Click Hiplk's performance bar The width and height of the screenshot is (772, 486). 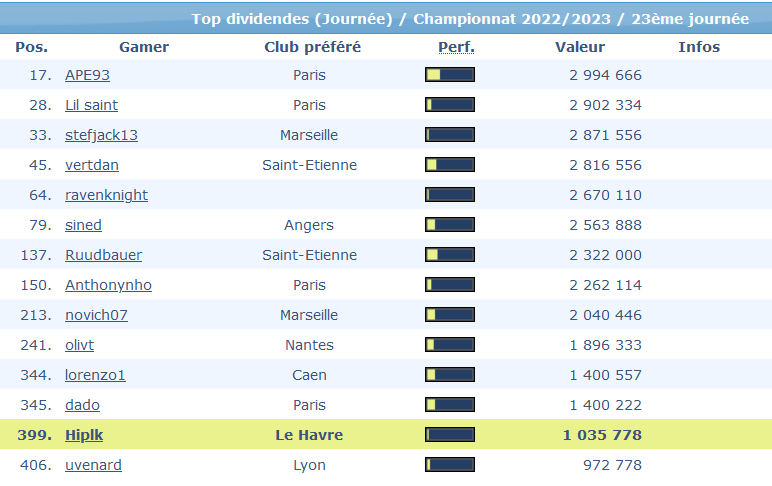coord(450,435)
